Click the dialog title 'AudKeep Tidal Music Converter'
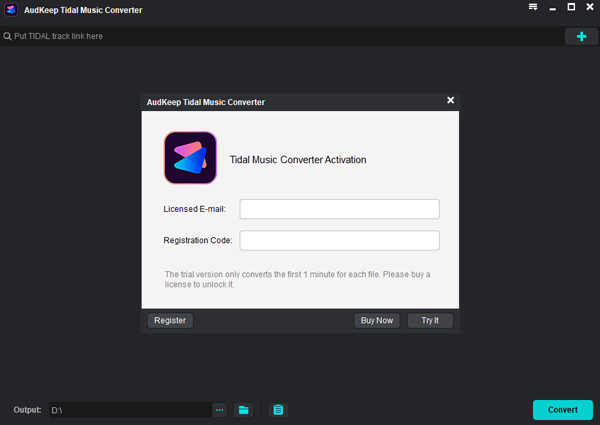The height and width of the screenshot is (425, 600). [x=206, y=102]
